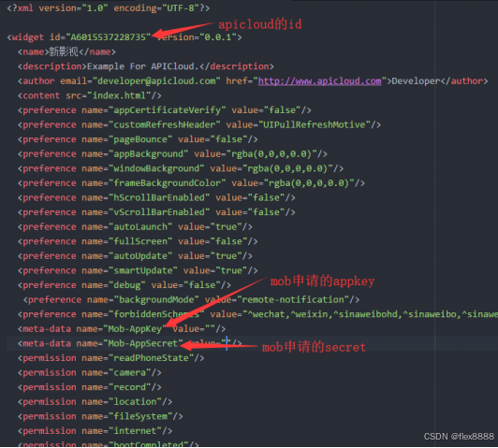Viewport: 498px width, 448px height.
Task: Click the "windowBackground" preference name
Action: [x=156, y=168]
